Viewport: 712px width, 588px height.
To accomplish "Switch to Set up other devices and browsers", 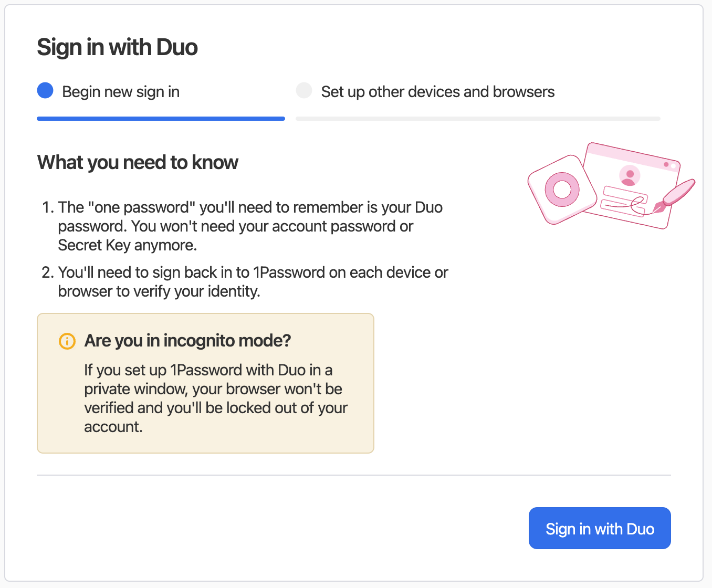I will point(437,91).
